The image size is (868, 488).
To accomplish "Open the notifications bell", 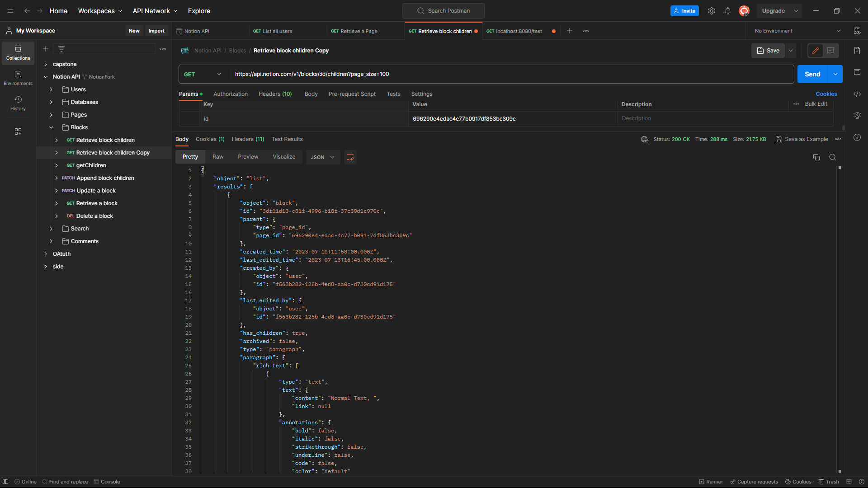I will 727,11.
